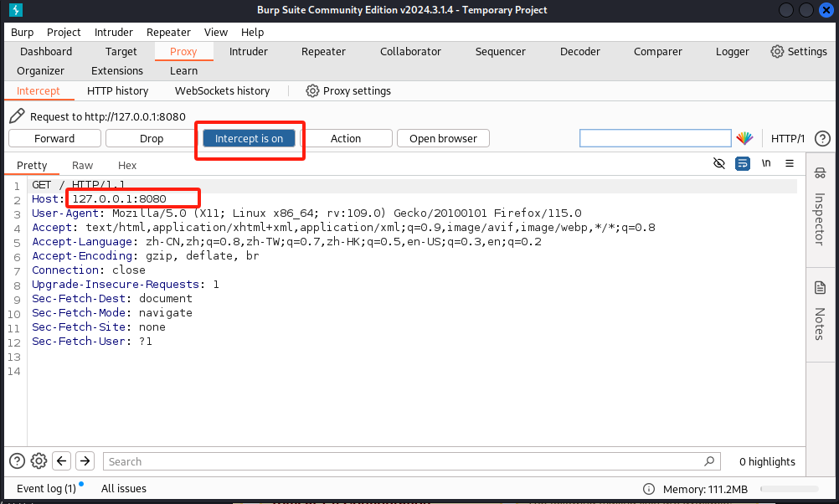
Task: Open Inspector side panel icon
Action: (820, 173)
